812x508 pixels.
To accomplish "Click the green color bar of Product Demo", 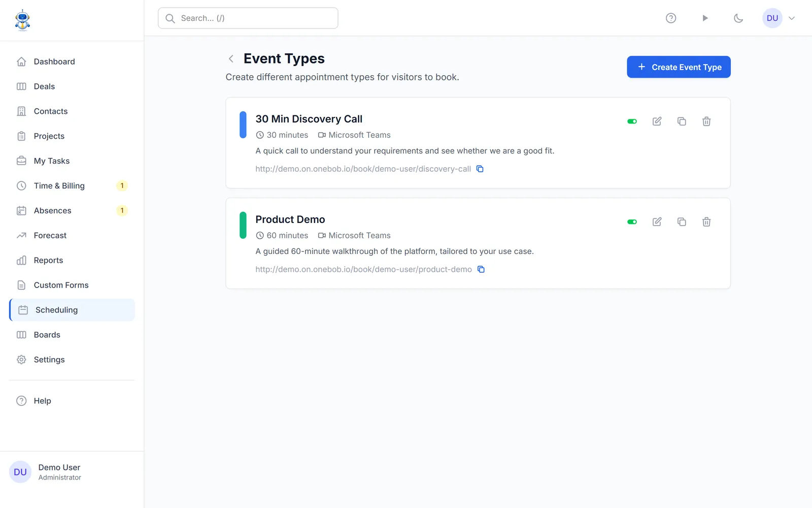I will 243,226.
